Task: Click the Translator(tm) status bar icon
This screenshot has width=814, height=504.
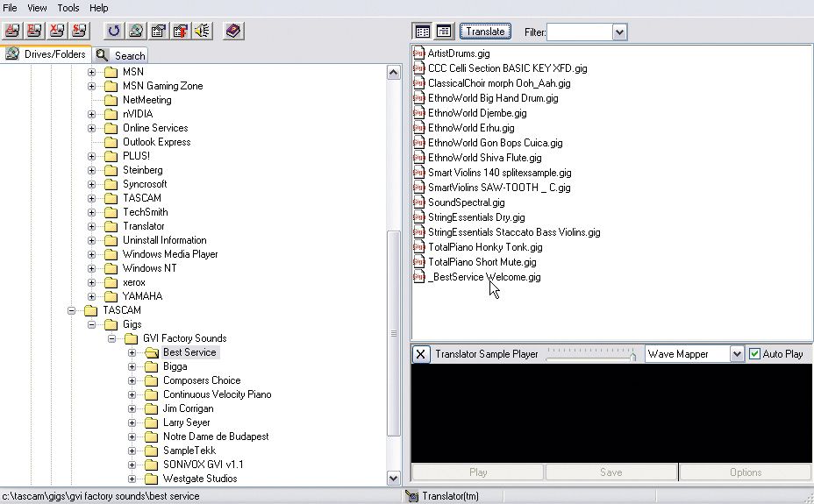Action: coord(412,496)
